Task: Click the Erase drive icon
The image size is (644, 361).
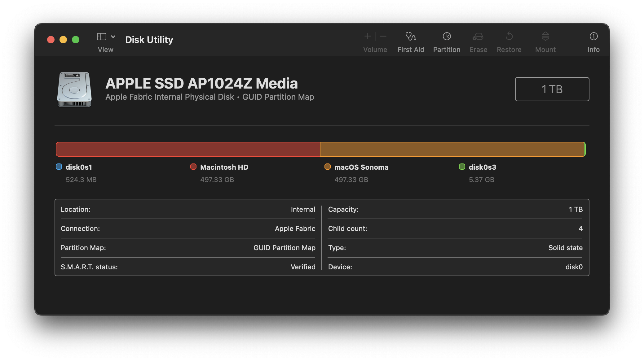Action: pos(478,37)
